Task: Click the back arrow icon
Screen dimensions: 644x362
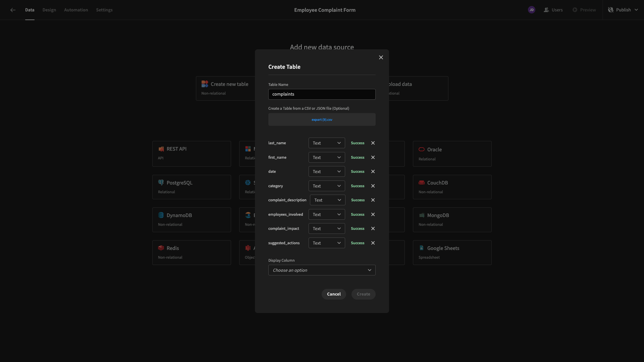Action: click(x=13, y=10)
